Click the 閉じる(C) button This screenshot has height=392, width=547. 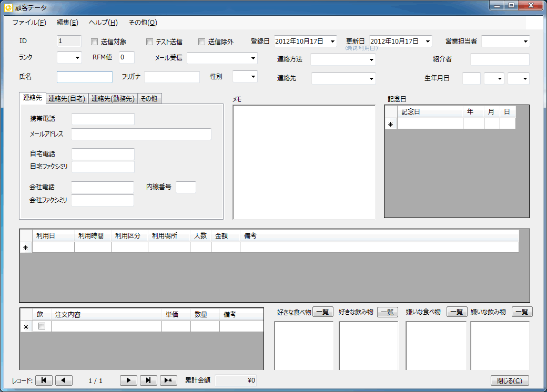click(510, 380)
